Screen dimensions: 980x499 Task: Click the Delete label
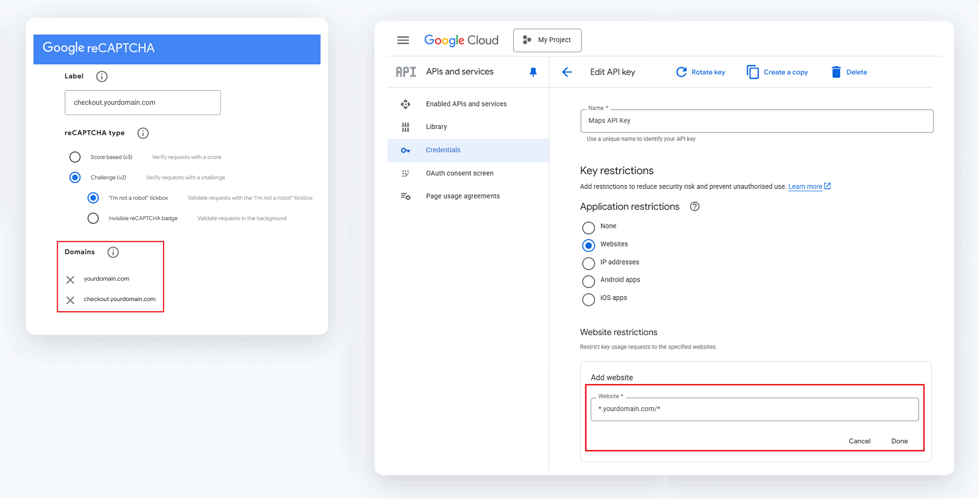pyautogui.click(x=856, y=72)
